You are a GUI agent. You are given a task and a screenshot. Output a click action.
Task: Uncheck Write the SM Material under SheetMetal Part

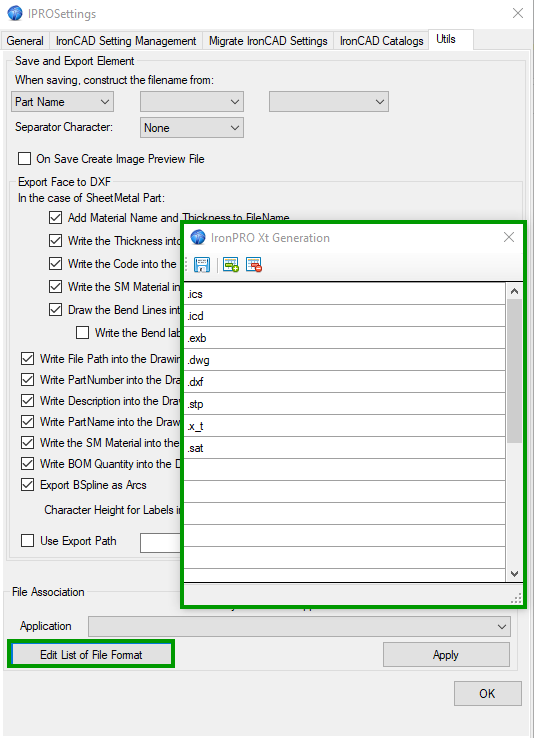coord(56,287)
